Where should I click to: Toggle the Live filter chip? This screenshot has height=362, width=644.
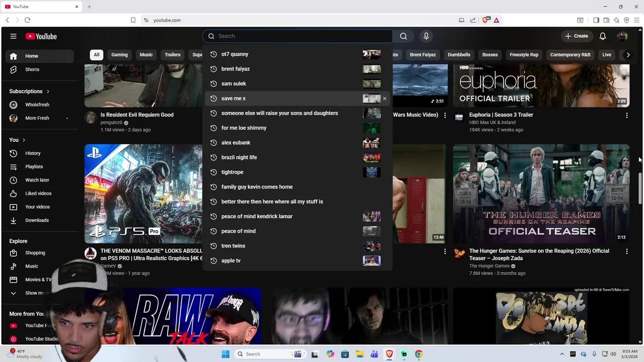tap(606, 54)
